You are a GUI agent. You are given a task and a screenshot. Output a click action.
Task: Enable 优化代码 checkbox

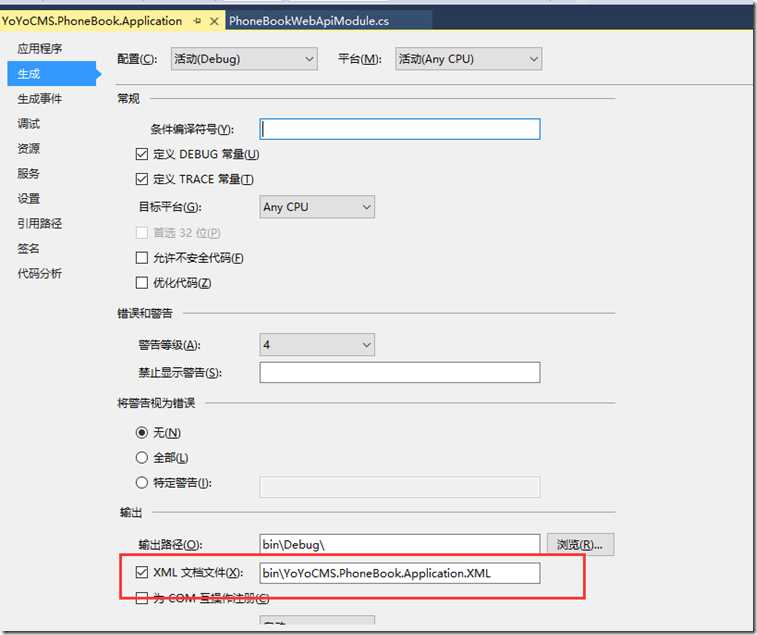[141, 282]
